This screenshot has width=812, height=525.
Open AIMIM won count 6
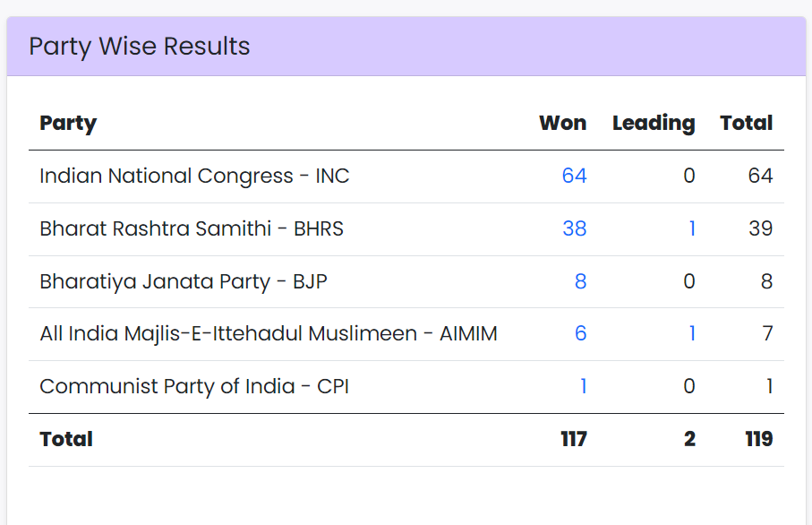tap(580, 333)
